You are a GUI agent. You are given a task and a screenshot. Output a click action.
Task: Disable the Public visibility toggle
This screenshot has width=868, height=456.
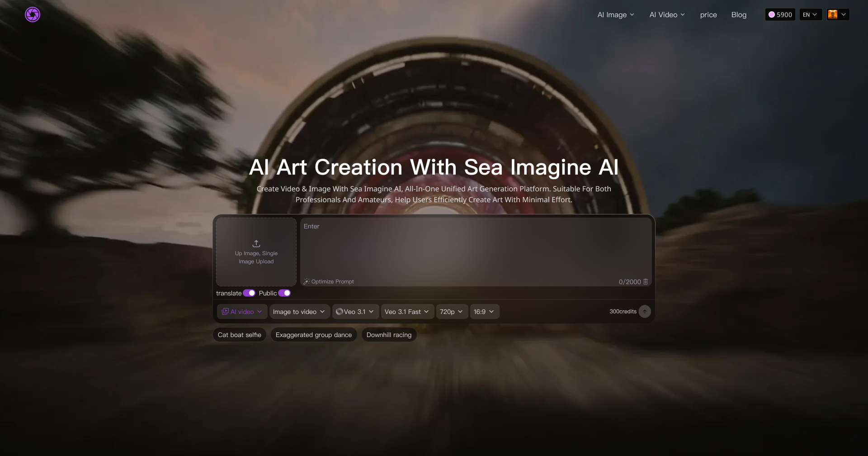[284, 293]
